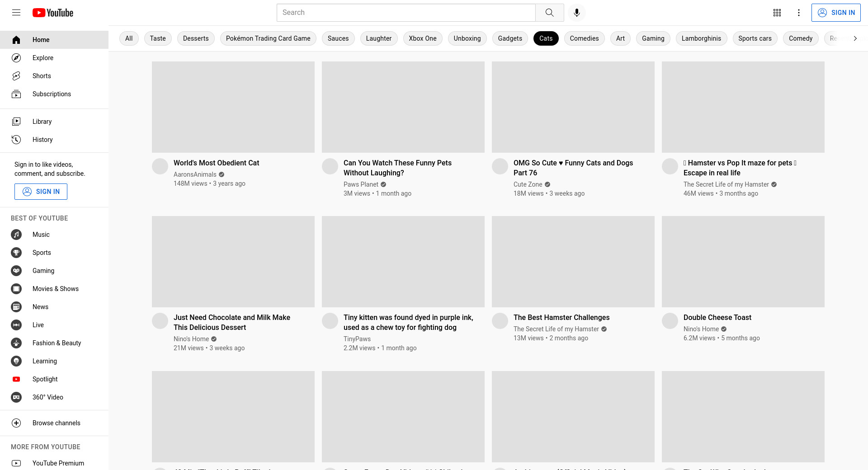Open Cute Zone channel link

point(528,184)
